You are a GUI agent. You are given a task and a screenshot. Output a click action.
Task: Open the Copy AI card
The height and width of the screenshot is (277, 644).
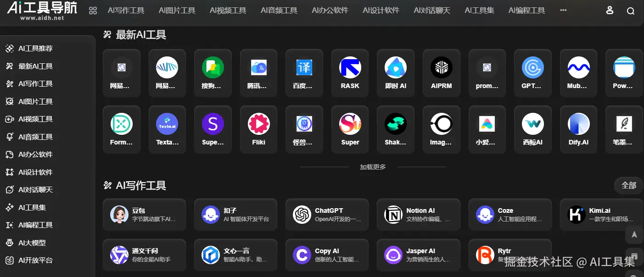tap(327, 255)
